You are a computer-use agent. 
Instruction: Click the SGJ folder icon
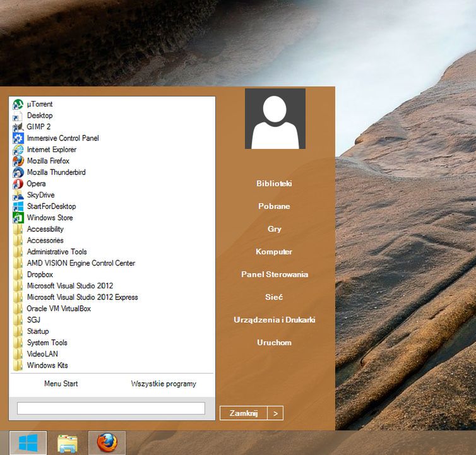coord(18,320)
